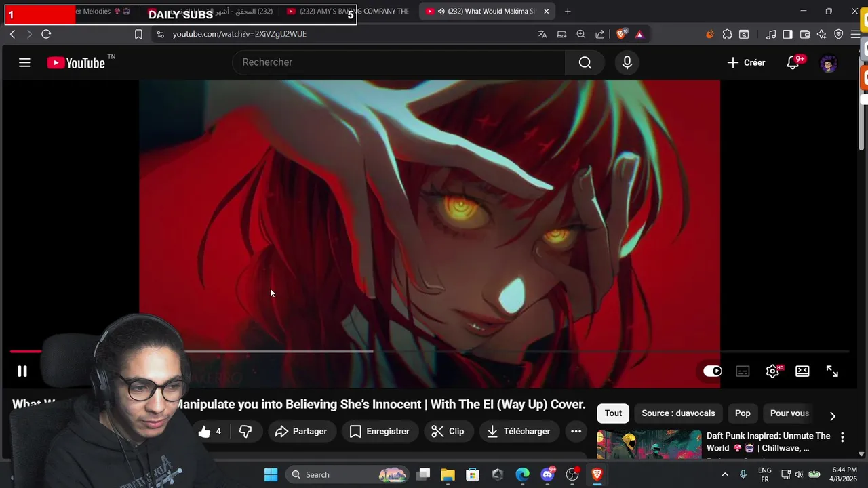Screen dimensions: 868x488
Task: Select the Source : duavocals chip
Action: (x=678, y=413)
